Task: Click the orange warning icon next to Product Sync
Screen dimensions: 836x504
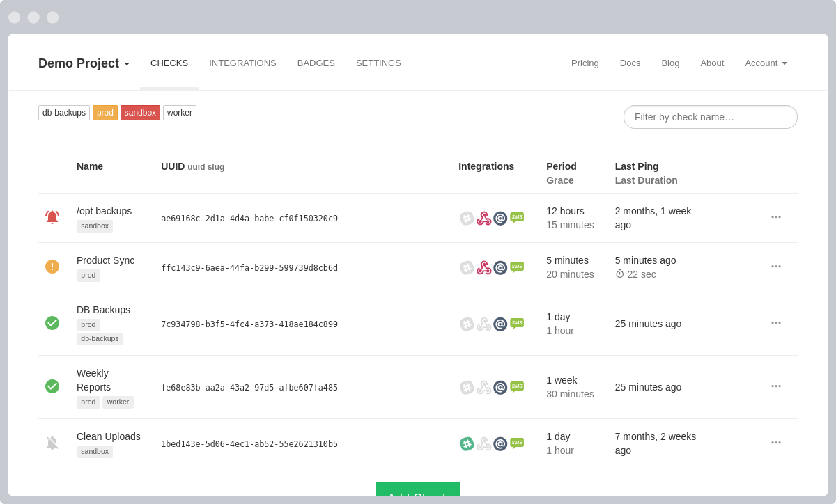Action: click(52, 267)
